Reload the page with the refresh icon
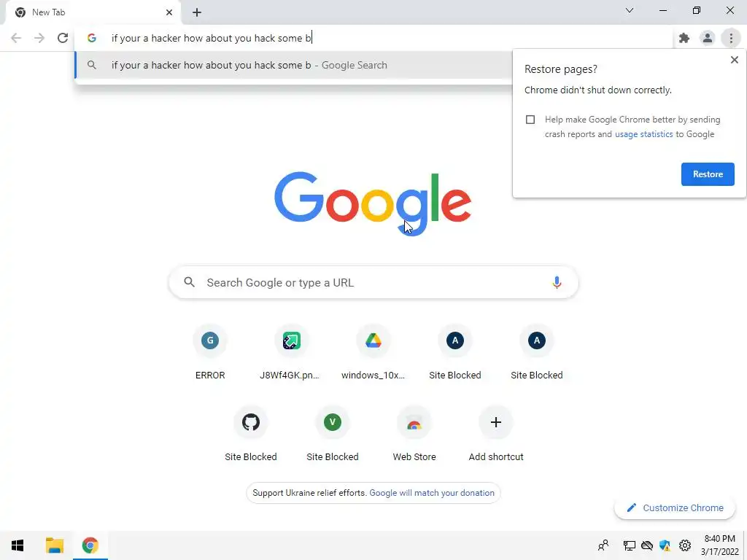 click(63, 38)
